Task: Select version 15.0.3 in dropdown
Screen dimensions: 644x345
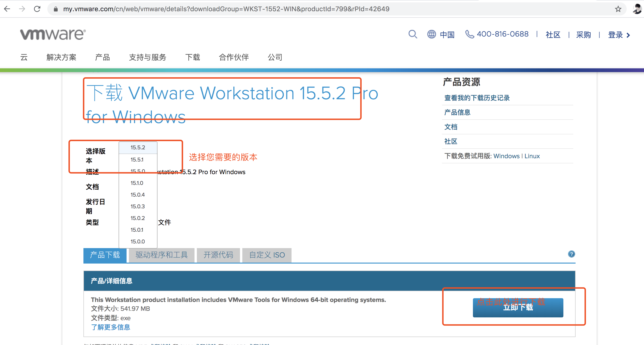Action: click(138, 206)
